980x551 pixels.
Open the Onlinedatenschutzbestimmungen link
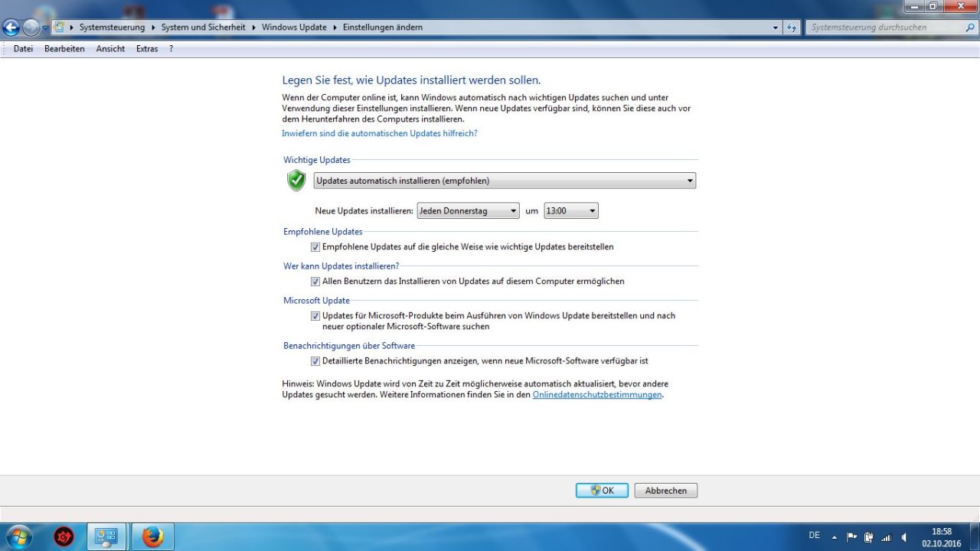597,395
